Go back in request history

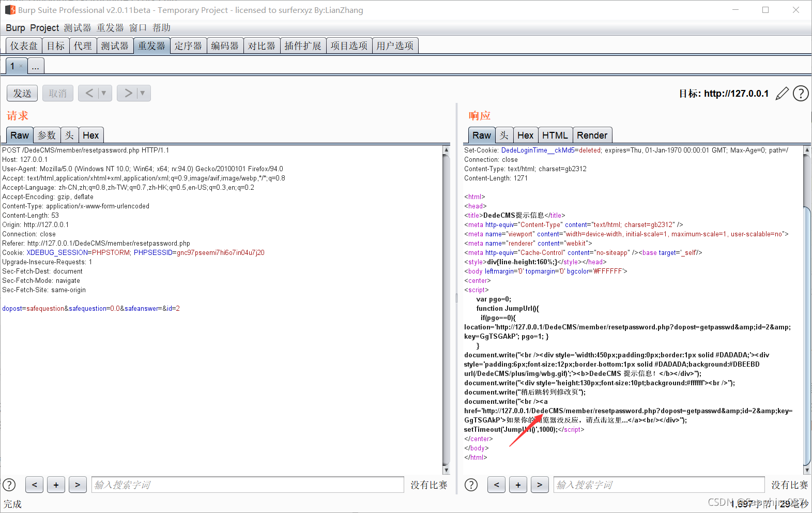(89, 94)
